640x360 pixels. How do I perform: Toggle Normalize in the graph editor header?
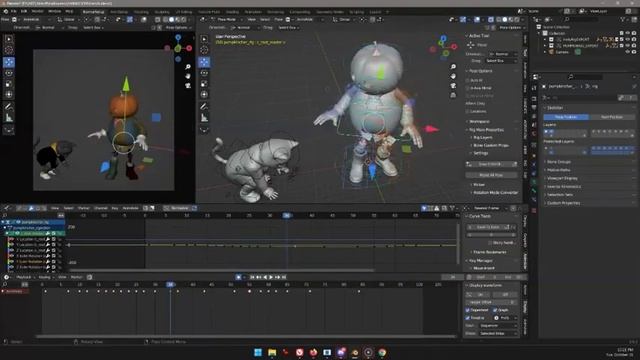180,208
